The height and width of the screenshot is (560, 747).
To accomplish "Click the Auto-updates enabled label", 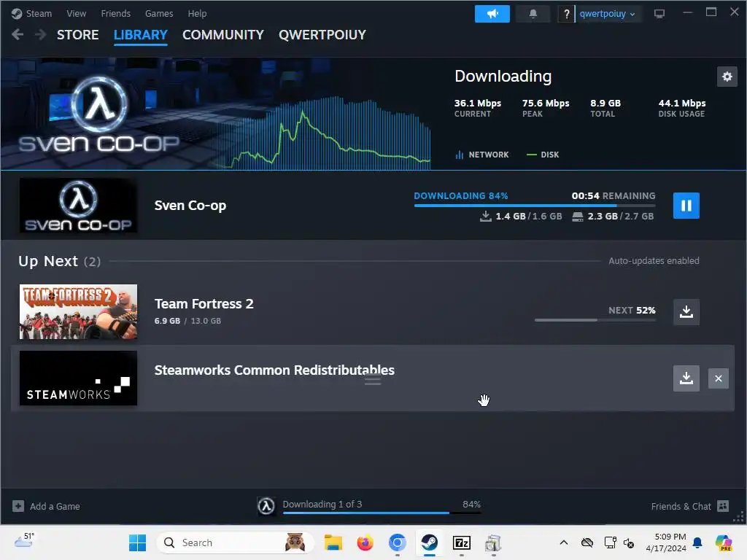I will point(654,261).
